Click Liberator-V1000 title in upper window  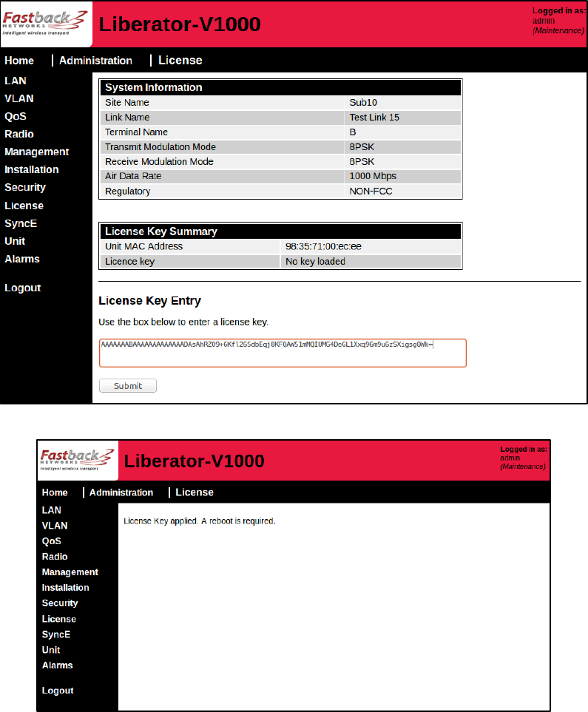click(x=180, y=24)
